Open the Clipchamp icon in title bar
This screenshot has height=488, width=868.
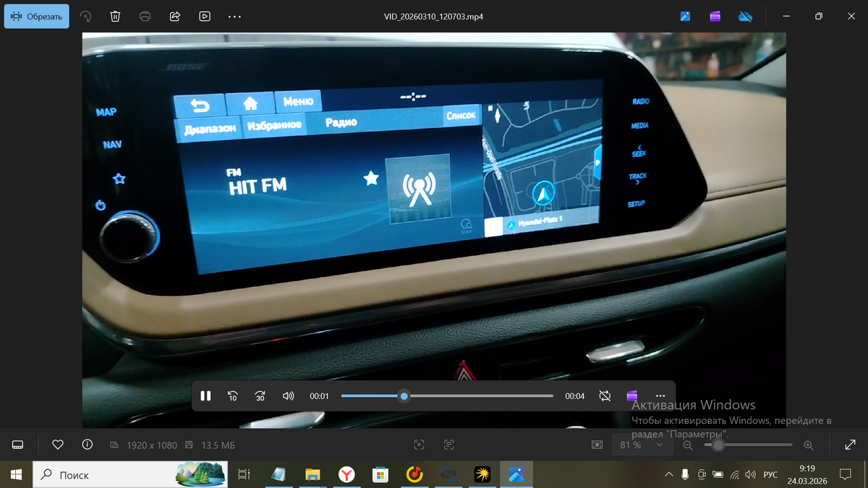click(715, 16)
